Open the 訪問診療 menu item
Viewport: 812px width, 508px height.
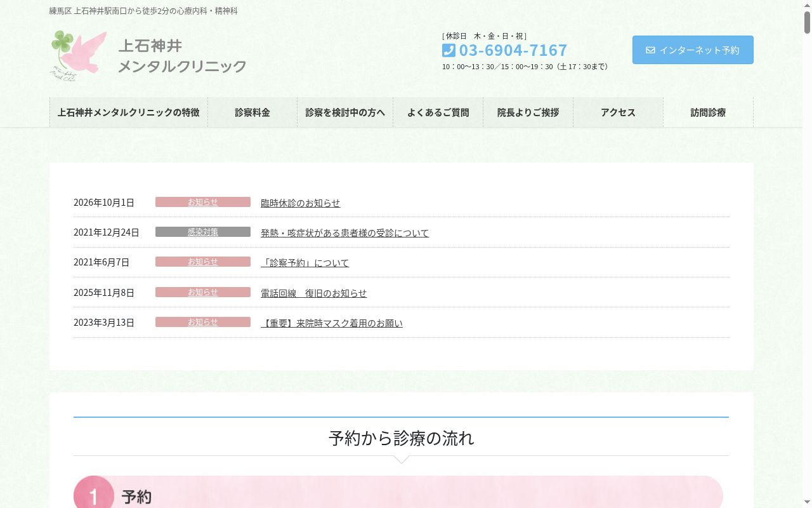(x=709, y=112)
